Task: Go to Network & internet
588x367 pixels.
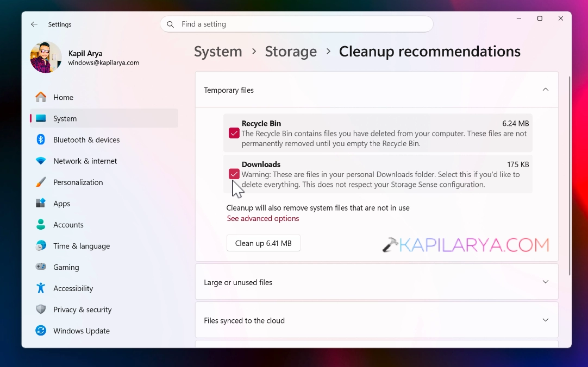Action: pos(104,161)
